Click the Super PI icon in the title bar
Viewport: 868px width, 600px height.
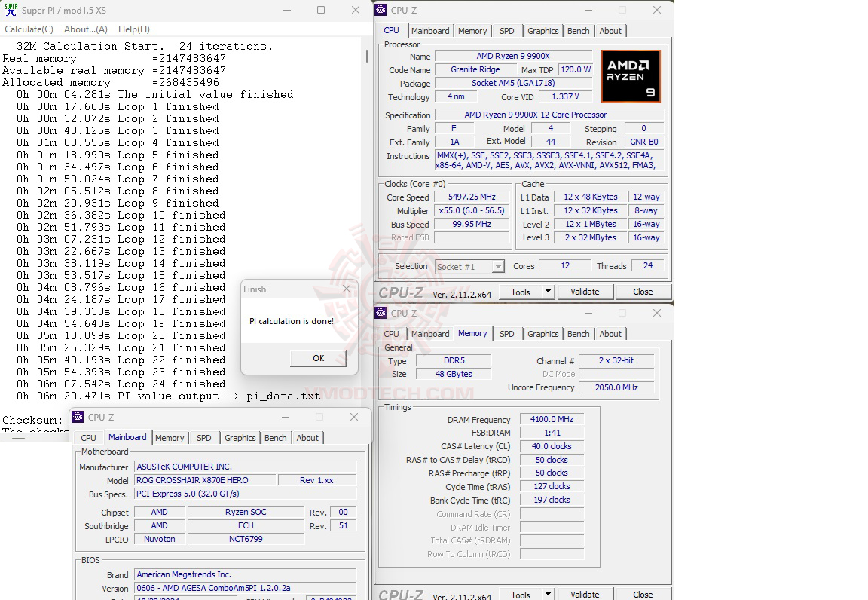[x=10, y=11]
